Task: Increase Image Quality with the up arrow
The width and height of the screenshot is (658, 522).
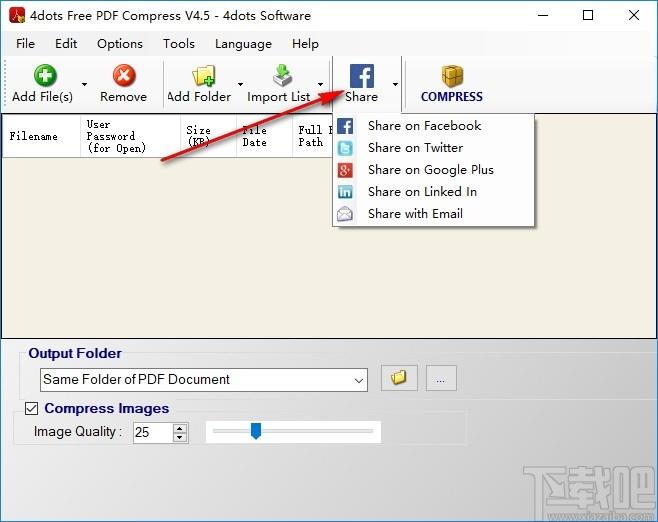Action: tap(180, 428)
